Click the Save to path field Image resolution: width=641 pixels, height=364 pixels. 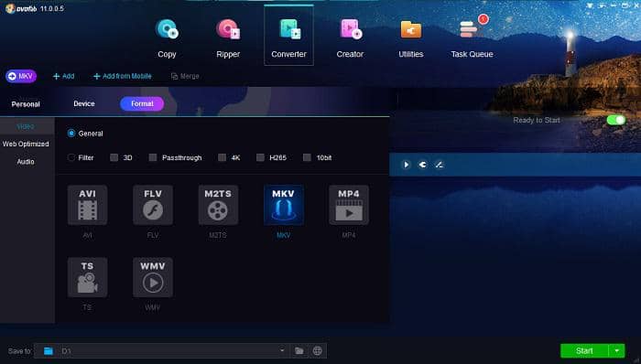(x=161, y=350)
